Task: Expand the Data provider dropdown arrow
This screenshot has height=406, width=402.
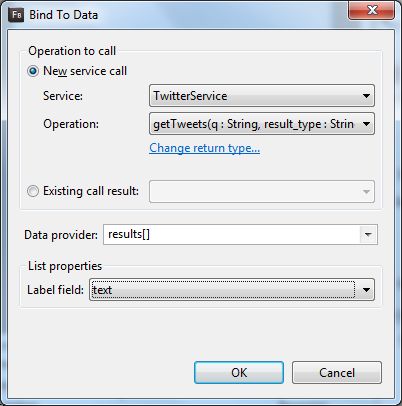Action: coord(368,235)
